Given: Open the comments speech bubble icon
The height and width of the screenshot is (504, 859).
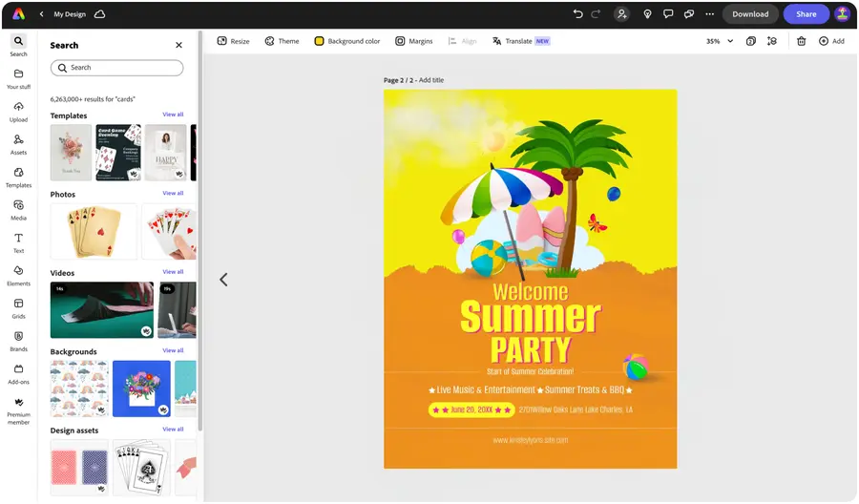Looking at the screenshot, I should (x=668, y=14).
